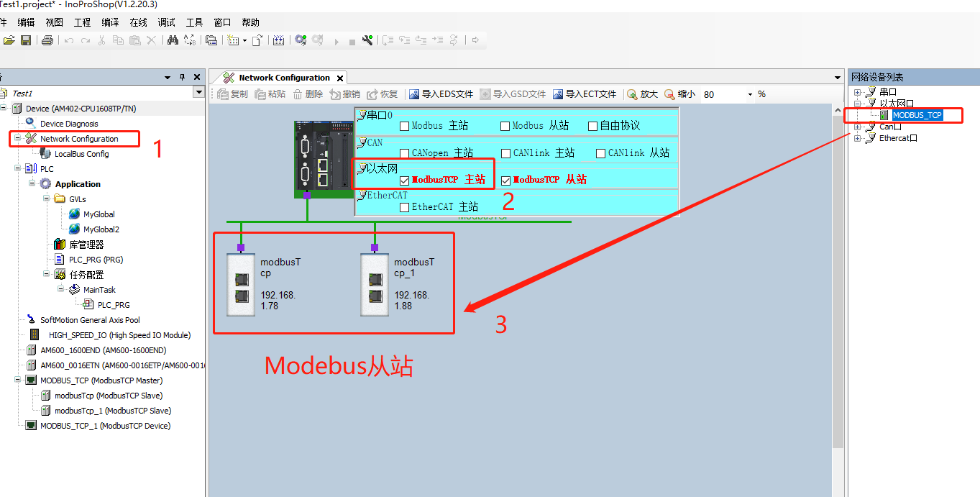
Task: Click the binoculars Find icon
Action: [x=173, y=40]
